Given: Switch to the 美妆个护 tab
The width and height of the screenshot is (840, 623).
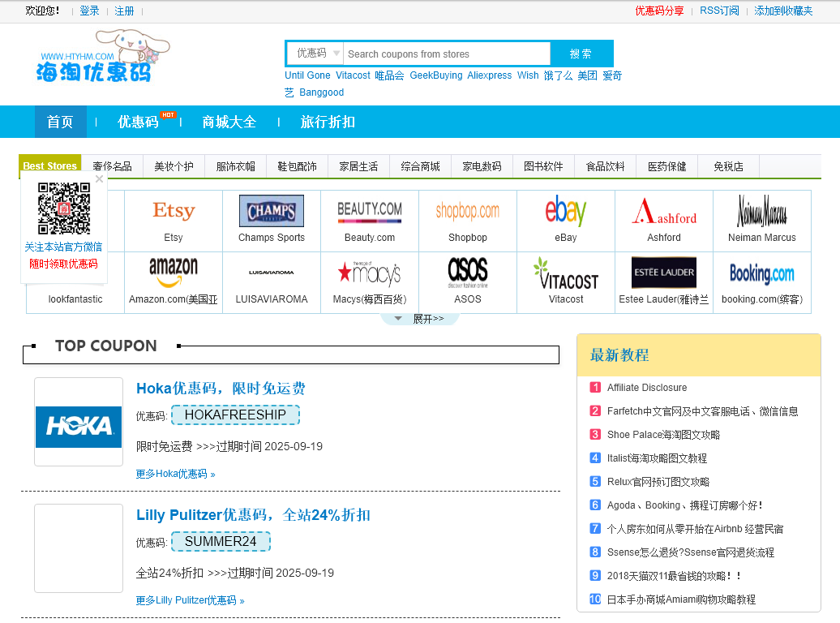Looking at the screenshot, I should click(174, 166).
